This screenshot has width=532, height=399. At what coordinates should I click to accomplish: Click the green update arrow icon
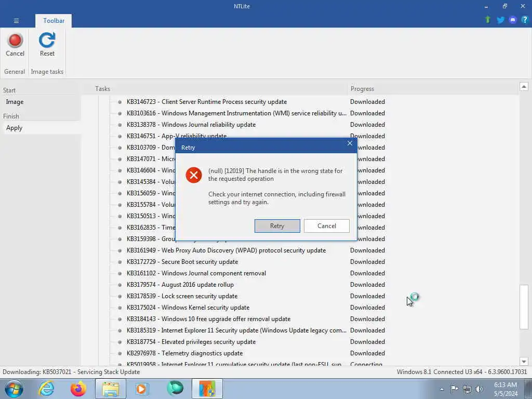point(488,20)
